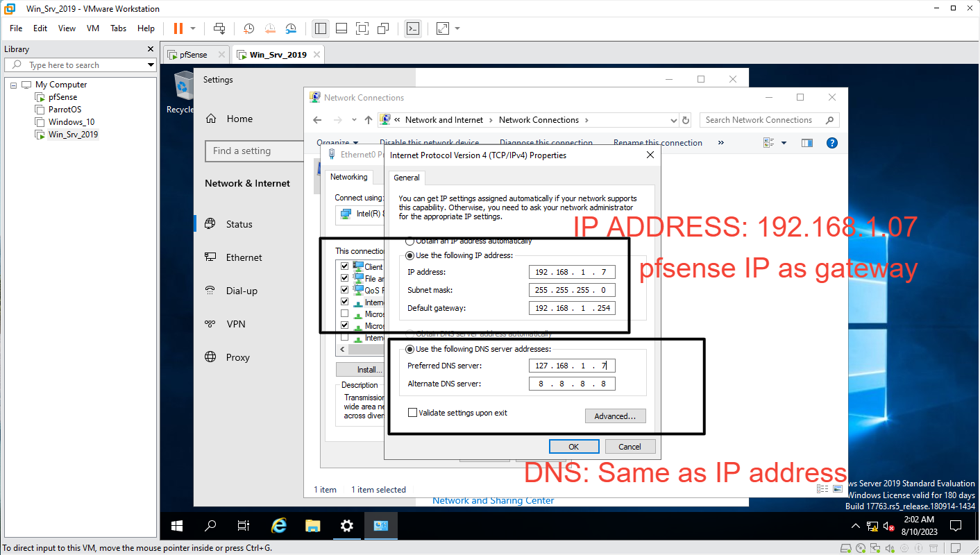Viewport: 980px width, 555px height.
Task: Refresh the Network Connections address bar
Action: [x=686, y=120]
